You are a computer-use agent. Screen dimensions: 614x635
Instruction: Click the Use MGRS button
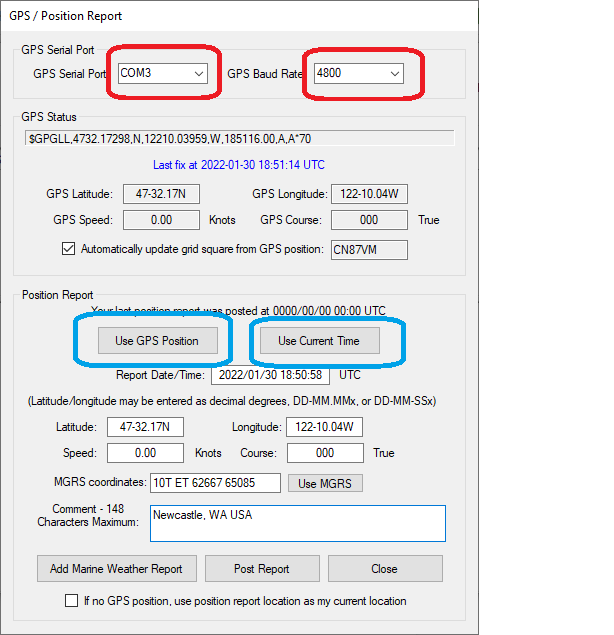(325, 483)
